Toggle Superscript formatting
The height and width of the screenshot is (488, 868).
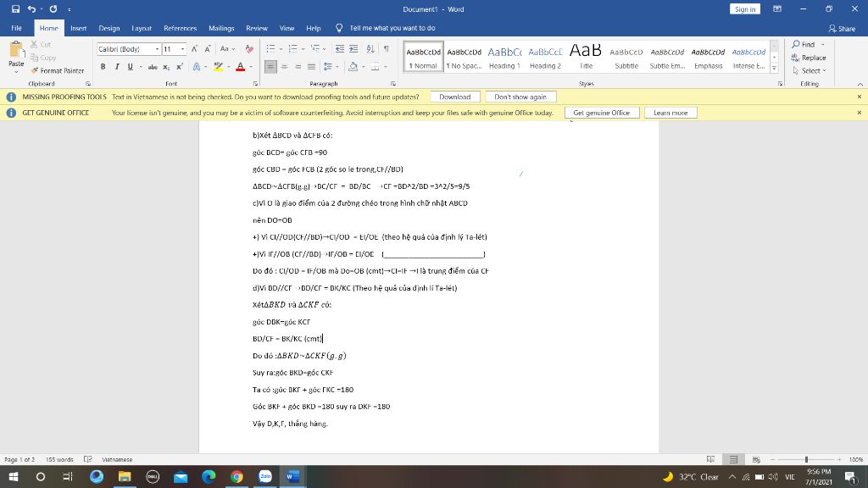coord(180,67)
